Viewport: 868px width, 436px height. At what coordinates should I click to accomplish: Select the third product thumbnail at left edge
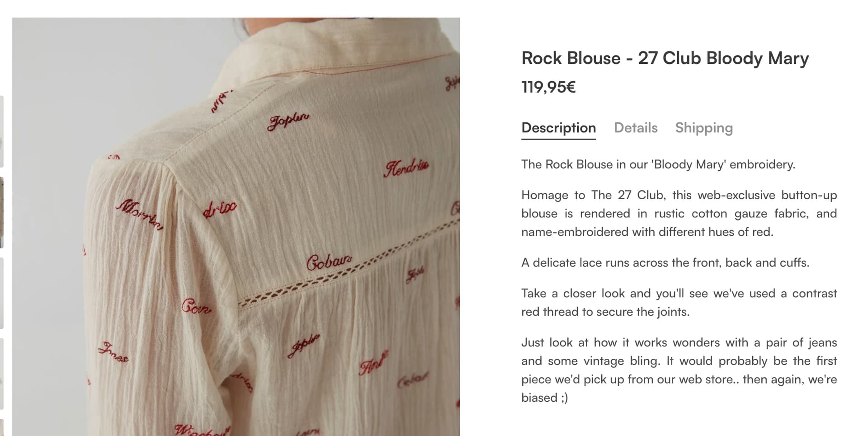2,293
